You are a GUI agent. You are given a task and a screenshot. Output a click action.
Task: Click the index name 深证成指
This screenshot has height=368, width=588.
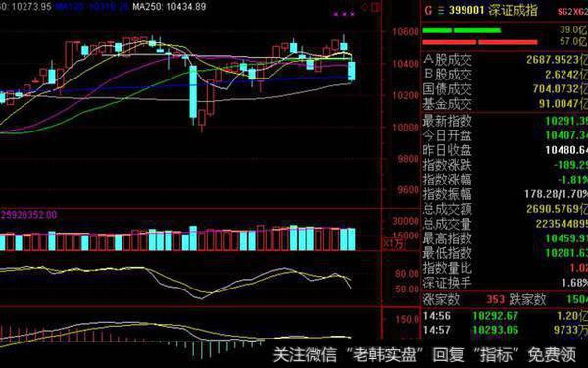(513, 10)
